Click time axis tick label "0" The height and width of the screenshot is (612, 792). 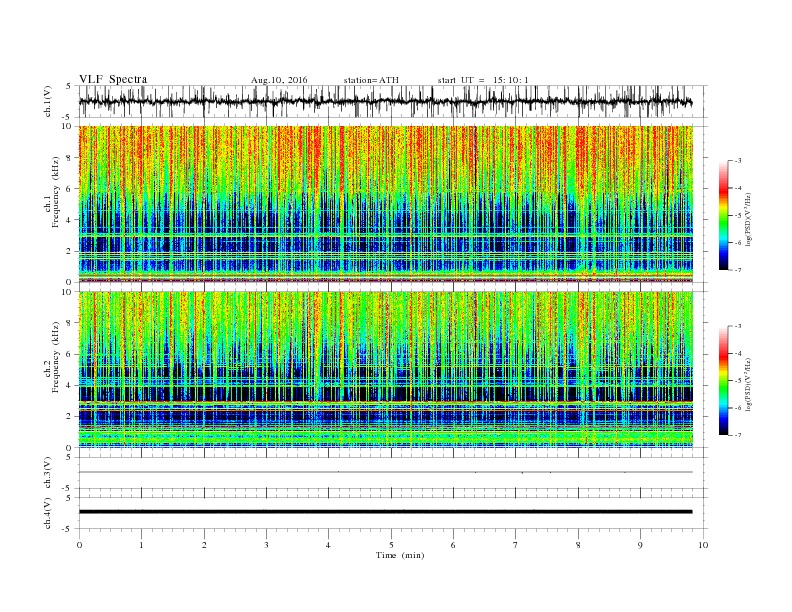[79, 545]
